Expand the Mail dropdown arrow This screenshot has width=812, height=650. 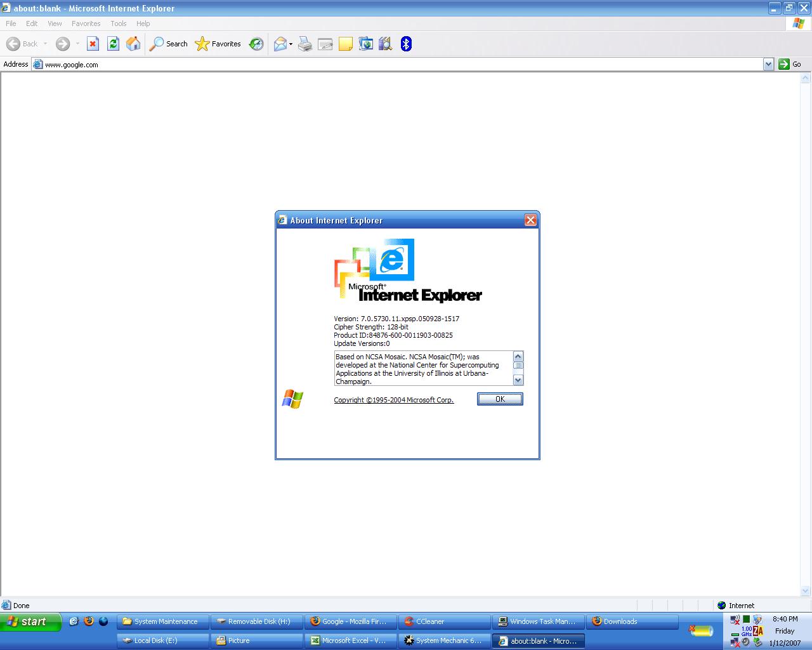coord(291,44)
